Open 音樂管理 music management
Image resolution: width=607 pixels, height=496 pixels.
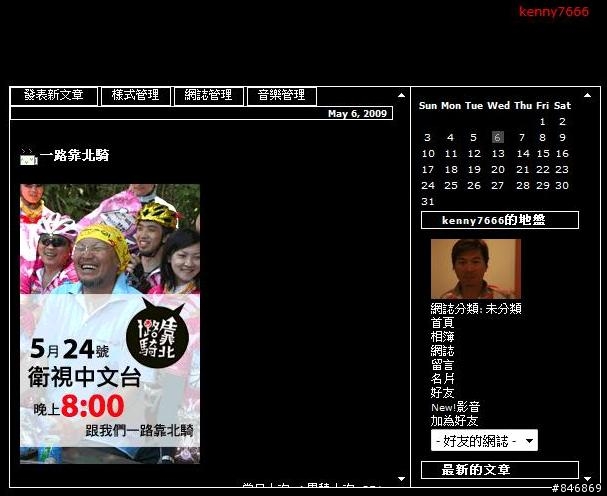tap(281, 96)
